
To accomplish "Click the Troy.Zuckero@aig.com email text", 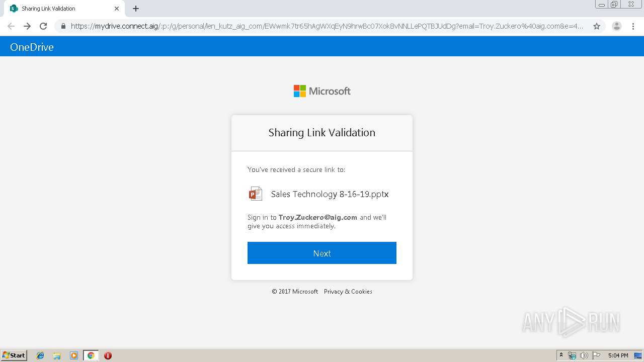I will pyautogui.click(x=318, y=217).
